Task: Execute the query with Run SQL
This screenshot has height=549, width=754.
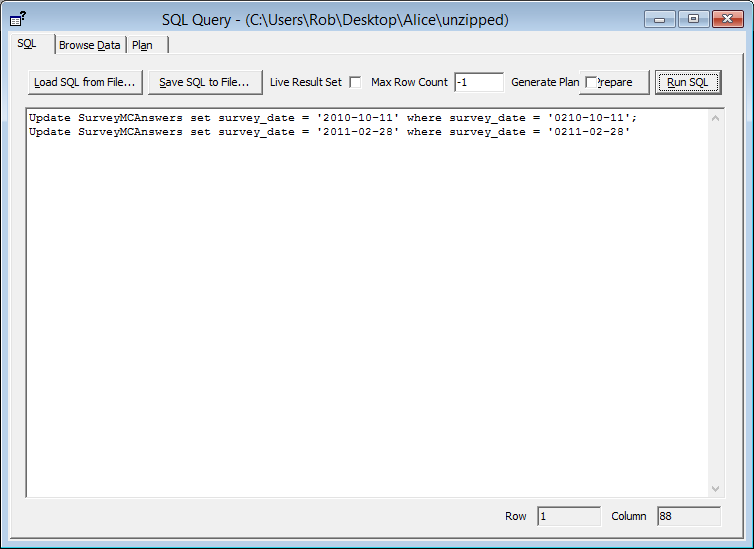Action: (687, 82)
